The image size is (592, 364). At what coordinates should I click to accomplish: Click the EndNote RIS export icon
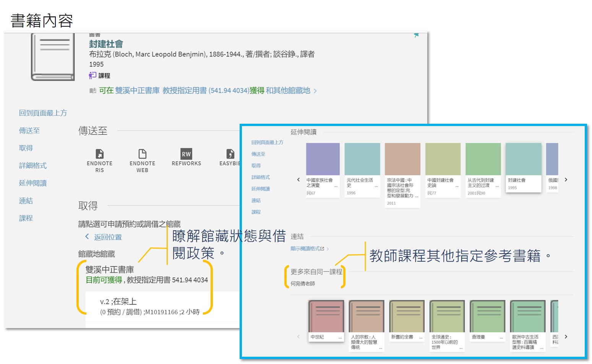tap(99, 154)
